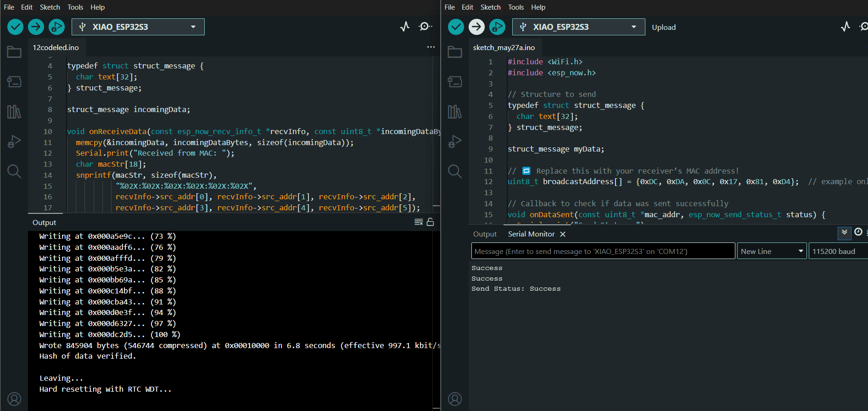Viewport: 868px width, 411px height.
Task: Click Upload arrow button in left window
Action: click(36, 27)
